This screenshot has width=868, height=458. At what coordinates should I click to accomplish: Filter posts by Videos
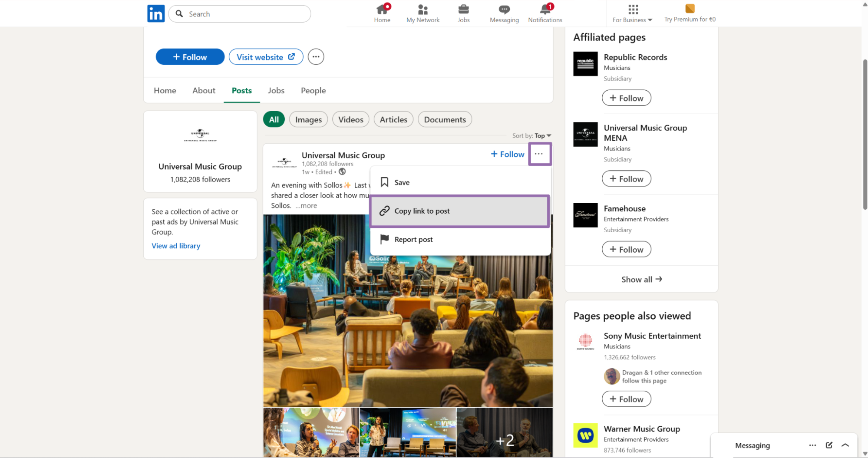(x=350, y=119)
